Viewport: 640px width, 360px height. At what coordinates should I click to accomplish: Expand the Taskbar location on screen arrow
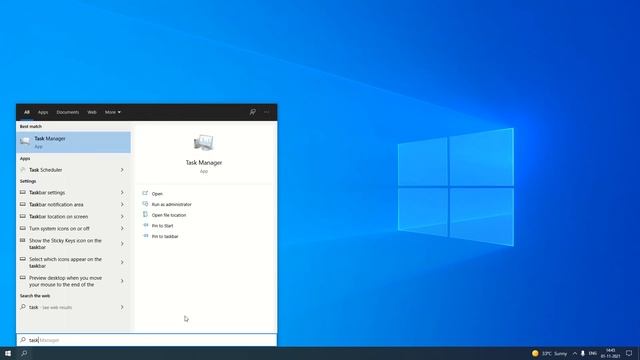(x=122, y=216)
